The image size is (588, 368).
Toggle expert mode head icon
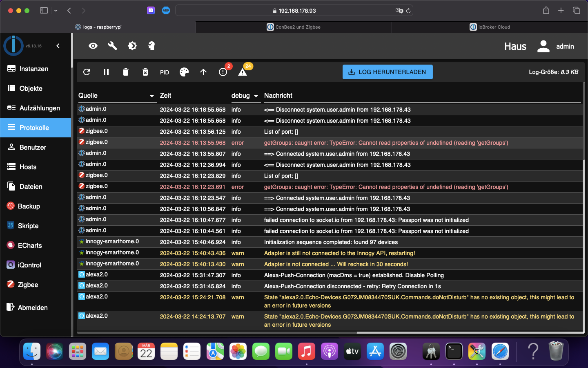[151, 46]
